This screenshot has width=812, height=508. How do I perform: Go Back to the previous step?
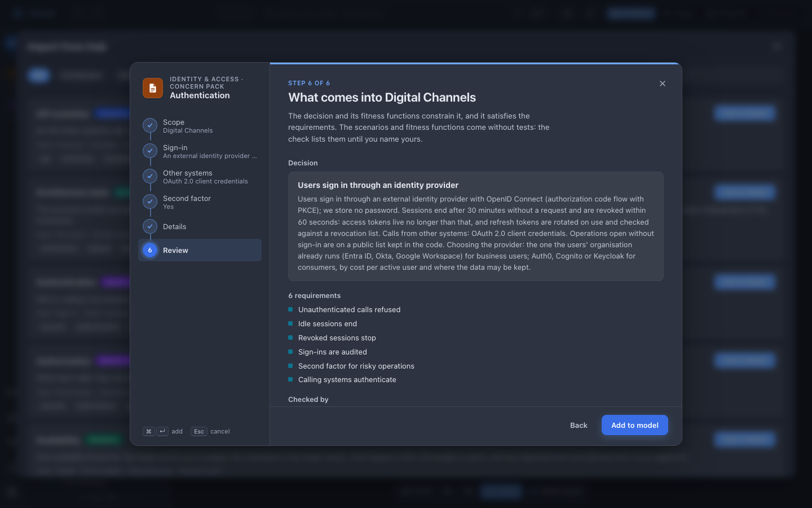coord(579,425)
